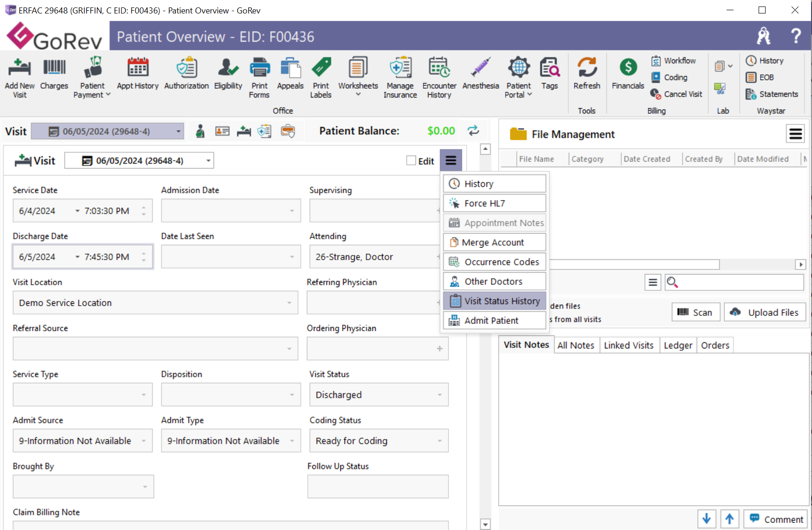Open Manage Insurance
Viewport: 812px width, 530px height.
(400, 78)
